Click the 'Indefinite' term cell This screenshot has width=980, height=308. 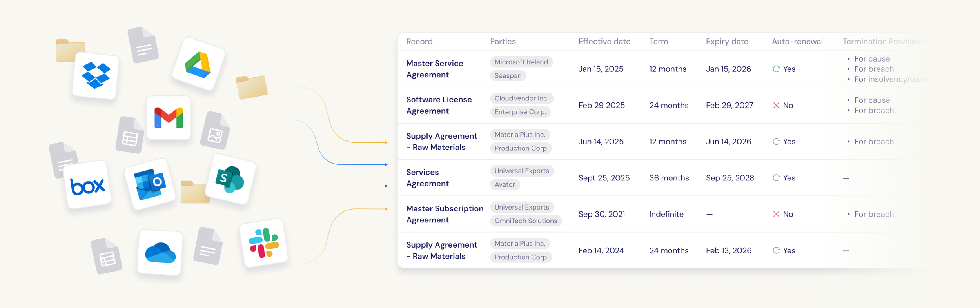(x=666, y=214)
